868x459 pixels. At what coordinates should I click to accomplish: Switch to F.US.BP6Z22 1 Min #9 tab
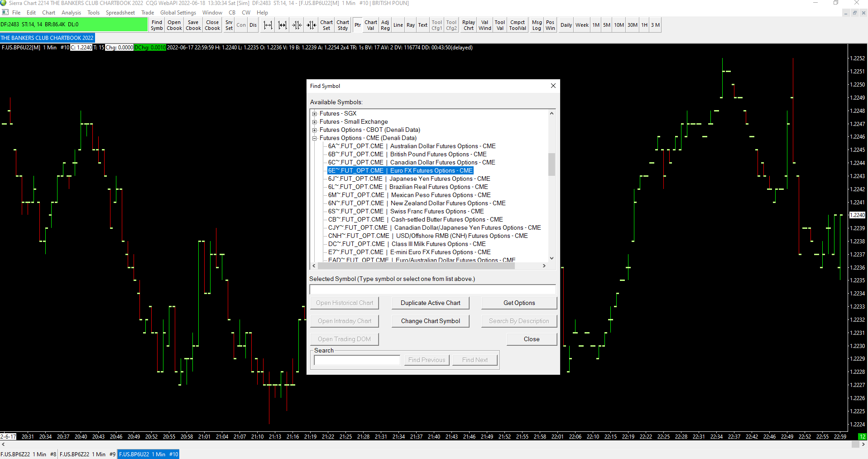point(87,454)
